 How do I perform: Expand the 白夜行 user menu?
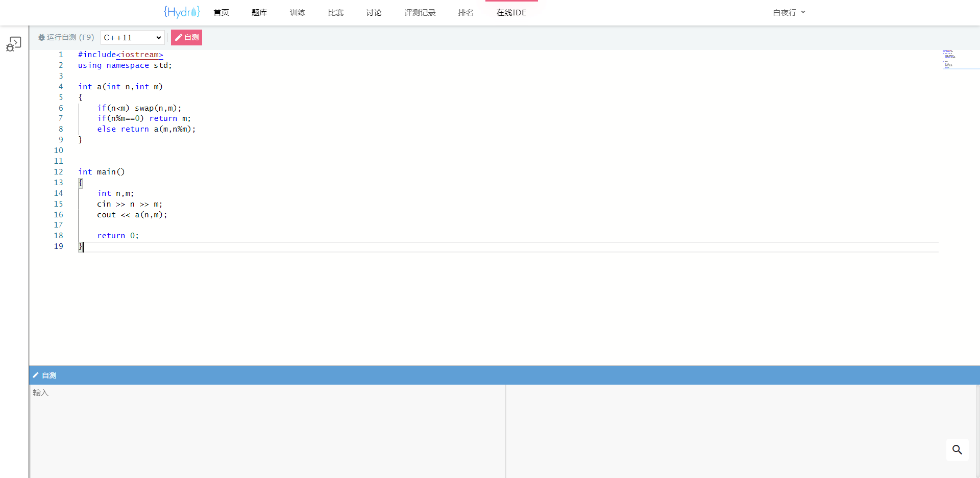pos(788,12)
